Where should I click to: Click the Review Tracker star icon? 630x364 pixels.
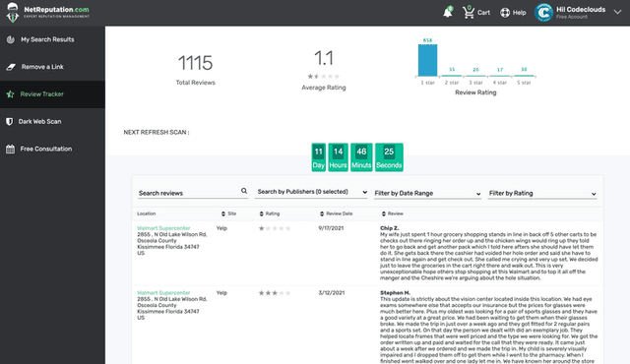11,94
